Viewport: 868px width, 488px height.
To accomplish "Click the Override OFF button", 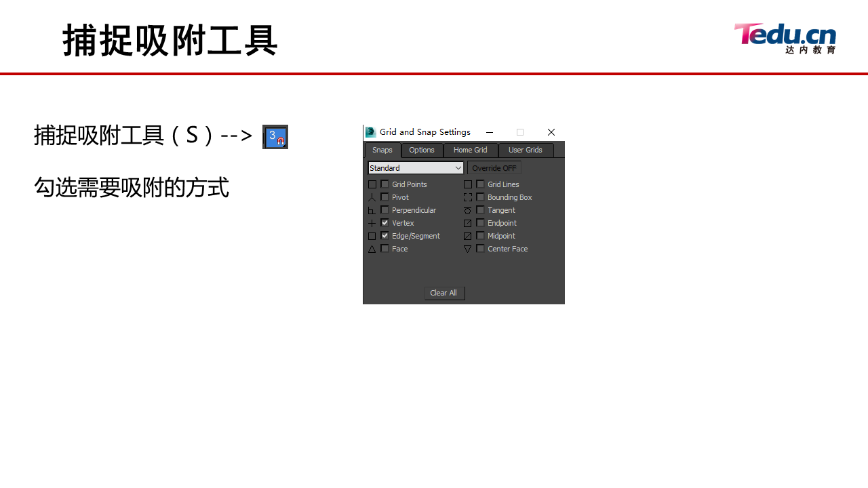I will point(494,167).
